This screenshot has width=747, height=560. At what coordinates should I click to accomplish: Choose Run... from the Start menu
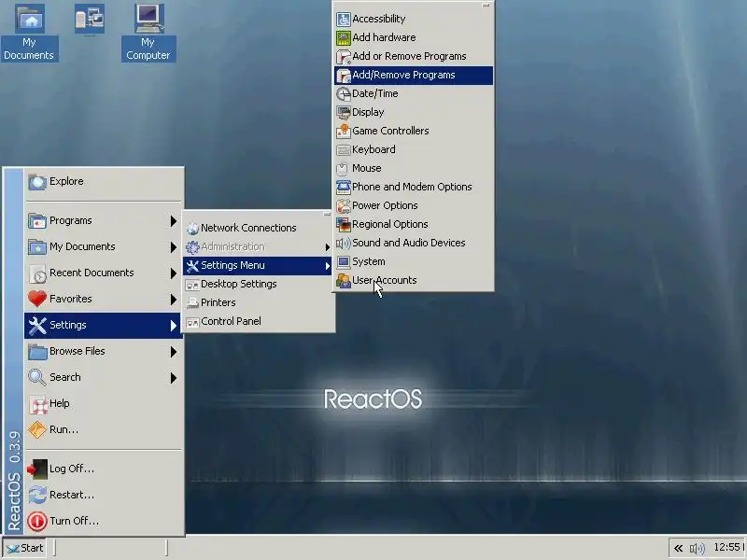tap(104, 430)
